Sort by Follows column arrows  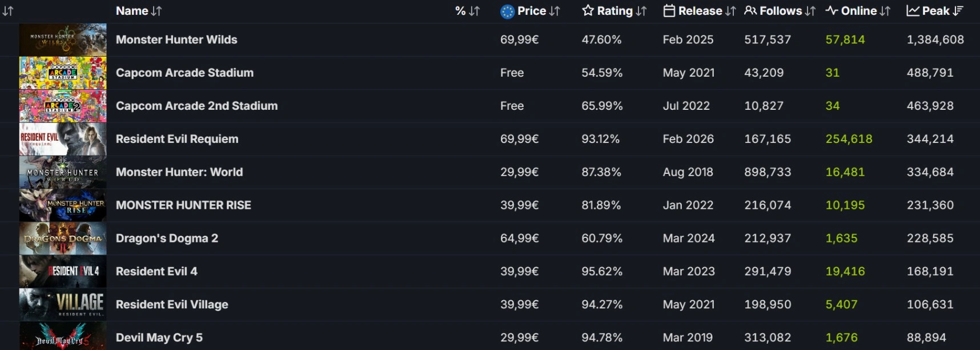pyautogui.click(x=810, y=11)
